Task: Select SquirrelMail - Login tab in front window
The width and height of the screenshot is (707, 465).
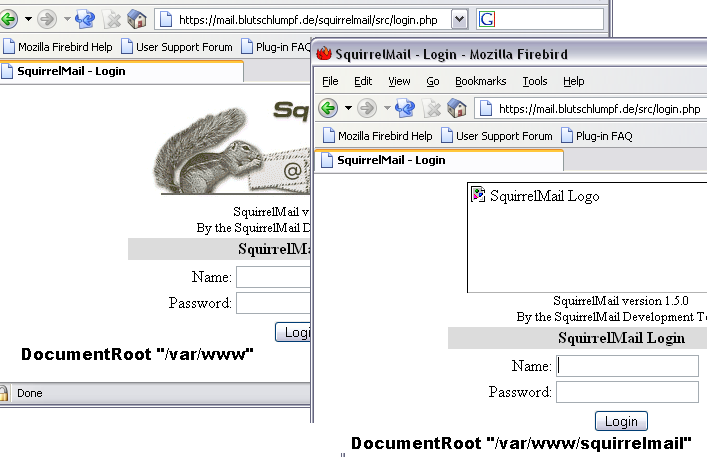Action: (x=439, y=160)
